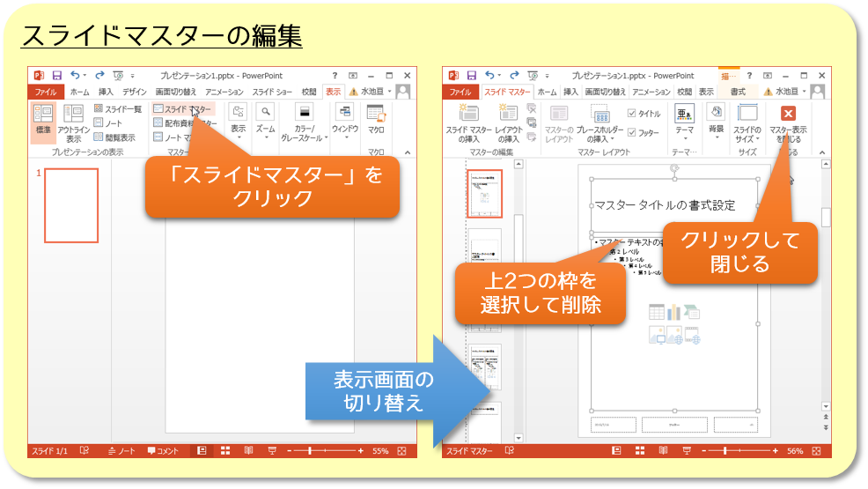Open 水池亘 account dropdown in left window
This screenshot has height=489, width=868.
(x=389, y=92)
